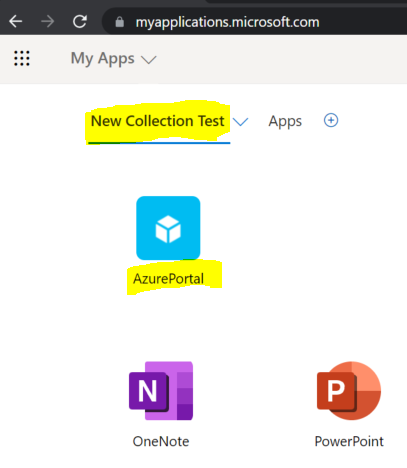
Task: Open the PowerPoint app icon
Action: [349, 391]
